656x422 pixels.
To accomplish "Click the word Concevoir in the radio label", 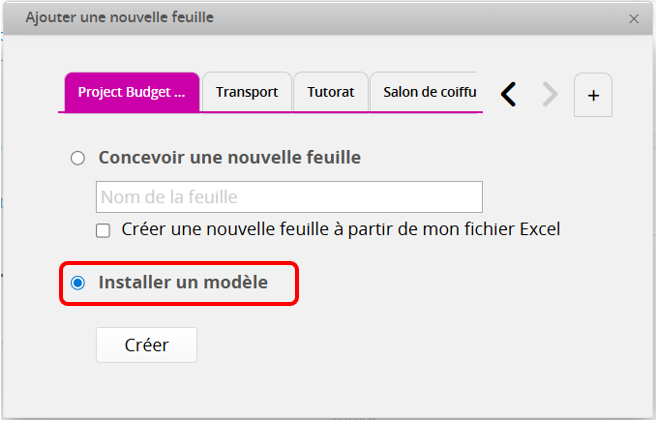I will click(x=138, y=158).
